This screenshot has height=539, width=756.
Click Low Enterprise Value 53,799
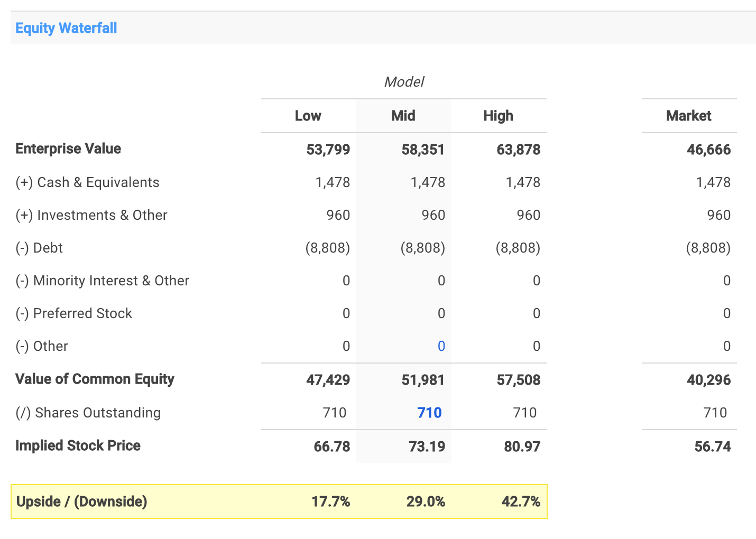(328, 150)
